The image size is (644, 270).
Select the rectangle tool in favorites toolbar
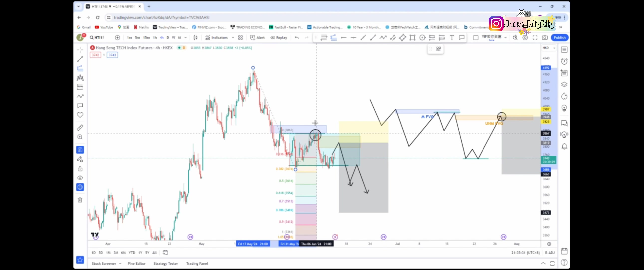point(413,37)
